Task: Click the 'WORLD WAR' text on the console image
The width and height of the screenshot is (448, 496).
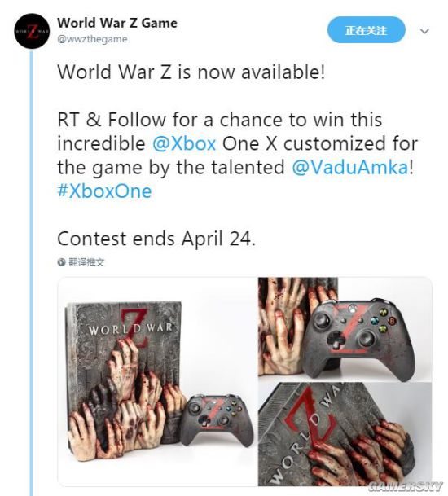Action: (130, 329)
